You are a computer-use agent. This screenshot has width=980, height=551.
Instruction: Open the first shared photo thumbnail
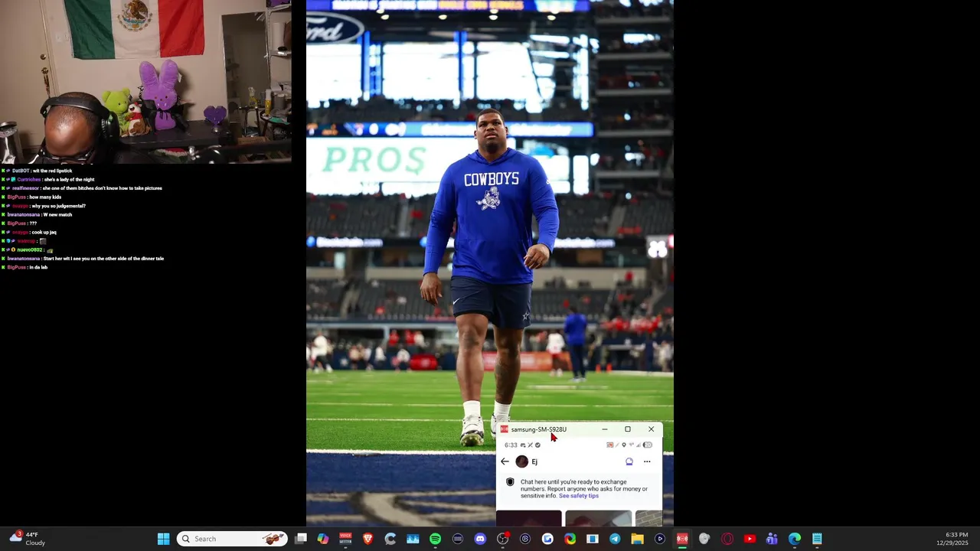click(x=528, y=519)
